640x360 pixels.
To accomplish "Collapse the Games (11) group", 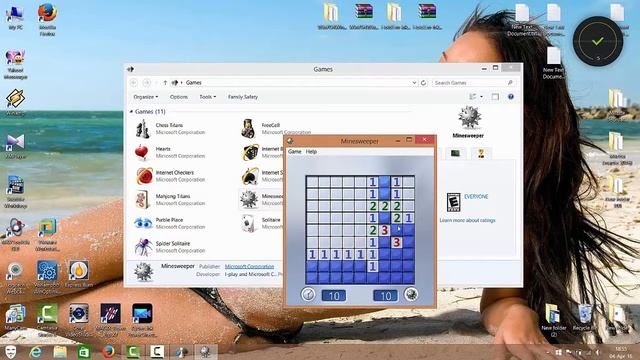I will pyautogui.click(x=131, y=111).
